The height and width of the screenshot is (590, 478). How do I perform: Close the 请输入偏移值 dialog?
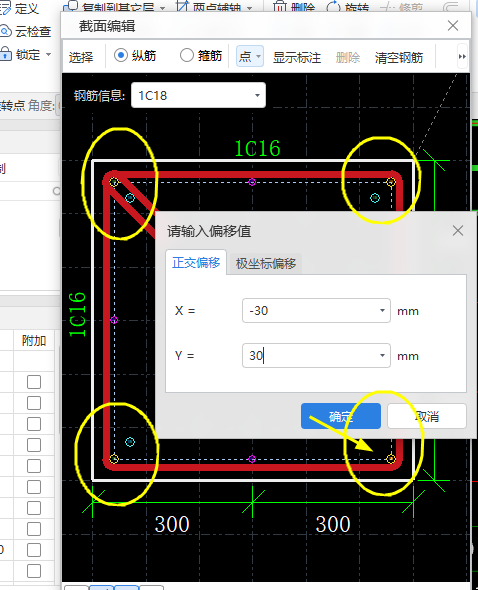[x=458, y=231]
